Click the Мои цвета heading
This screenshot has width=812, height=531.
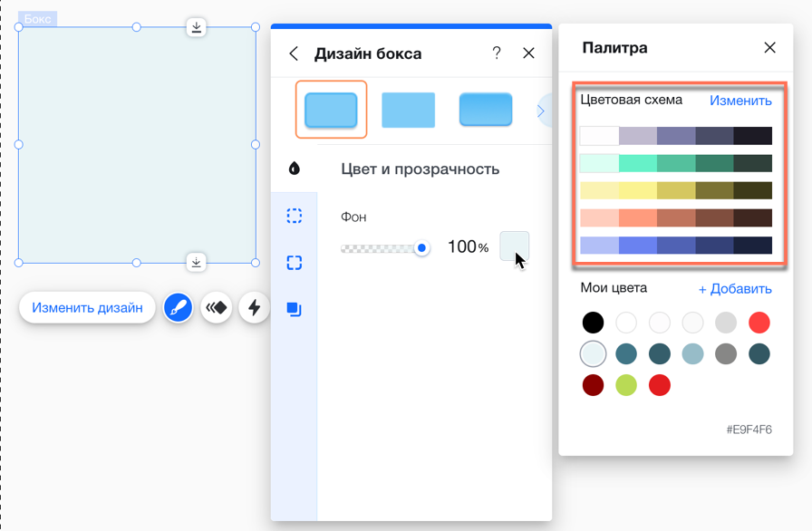(x=614, y=288)
